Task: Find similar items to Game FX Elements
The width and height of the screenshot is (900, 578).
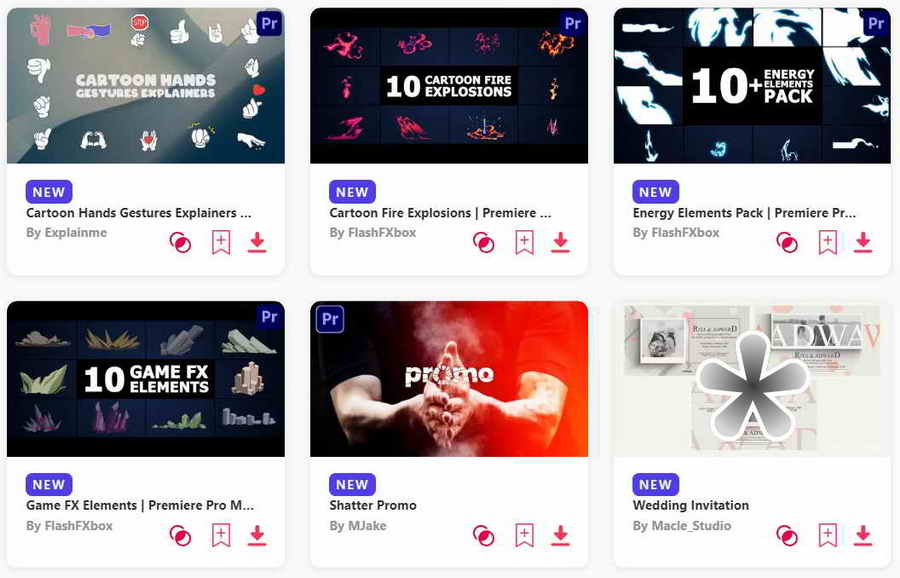Action: click(x=180, y=536)
